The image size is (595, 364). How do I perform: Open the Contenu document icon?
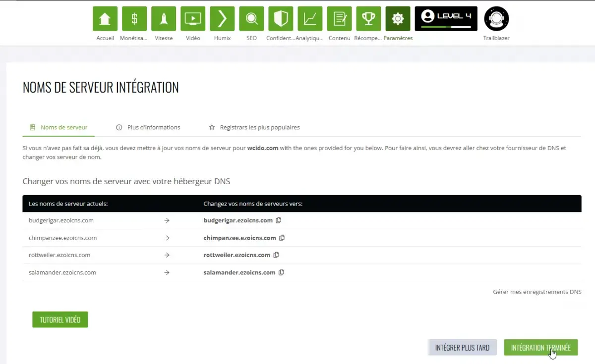pyautogui.click(x=339, y=19)
